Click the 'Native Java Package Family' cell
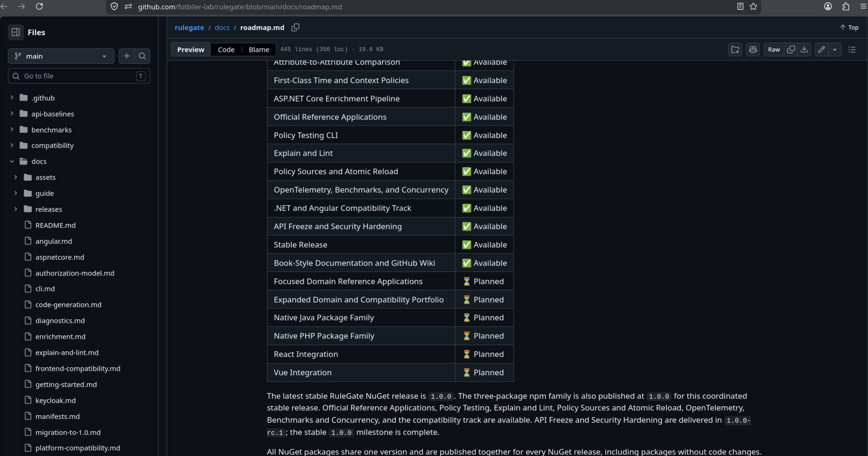The image size is (868, 456). click(x=361, y=318)
